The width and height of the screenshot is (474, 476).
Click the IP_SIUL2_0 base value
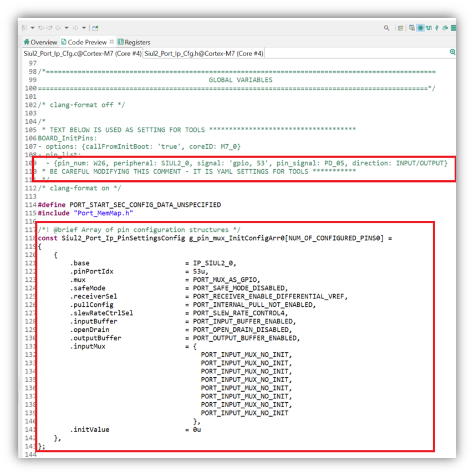[215, 263]
